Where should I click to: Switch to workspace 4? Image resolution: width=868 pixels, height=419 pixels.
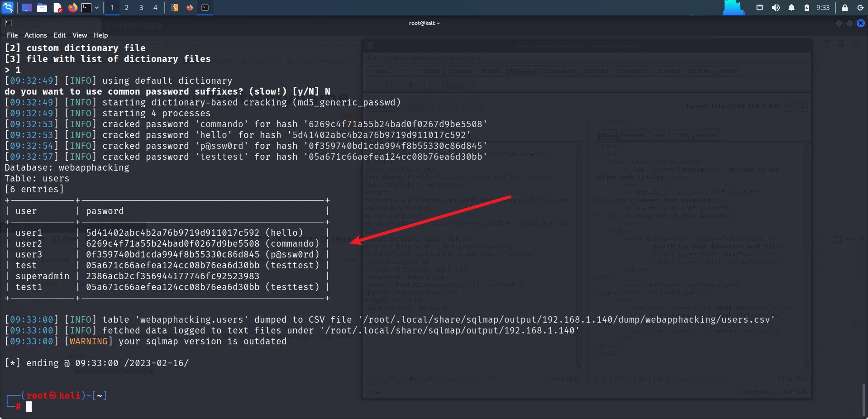click(155, 8)
